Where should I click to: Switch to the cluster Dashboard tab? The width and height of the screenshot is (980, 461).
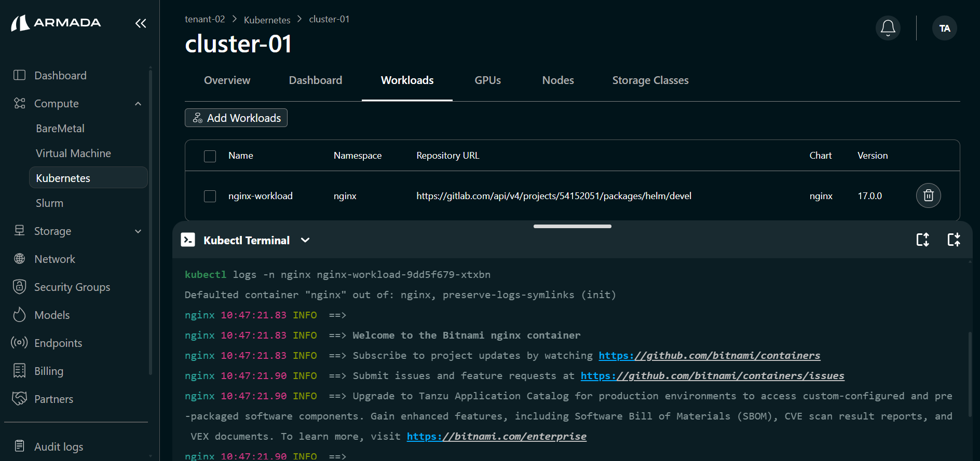coord(316,80)
